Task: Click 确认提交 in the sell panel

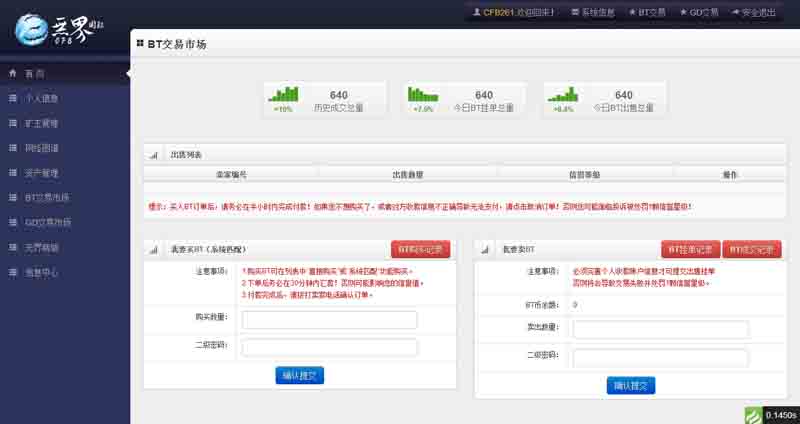Action: pyautogui.click(x=631, y=385)
